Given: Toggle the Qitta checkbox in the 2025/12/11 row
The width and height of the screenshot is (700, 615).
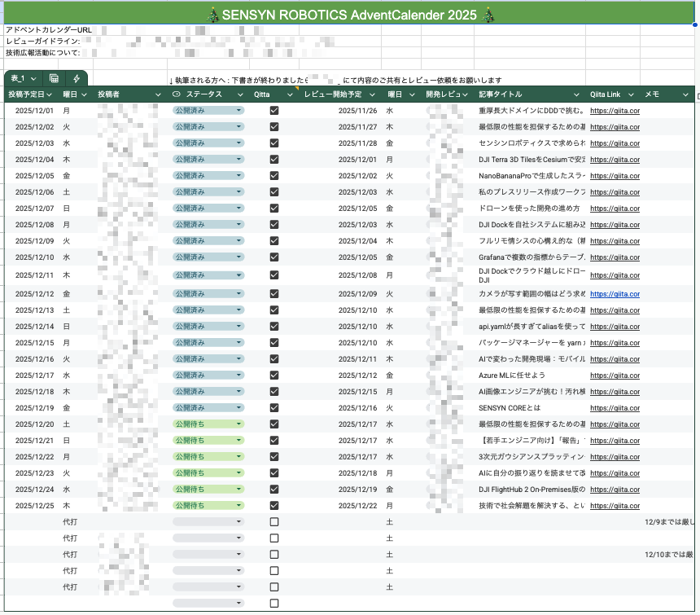Looking at the screenshot, I should (274, 275).
